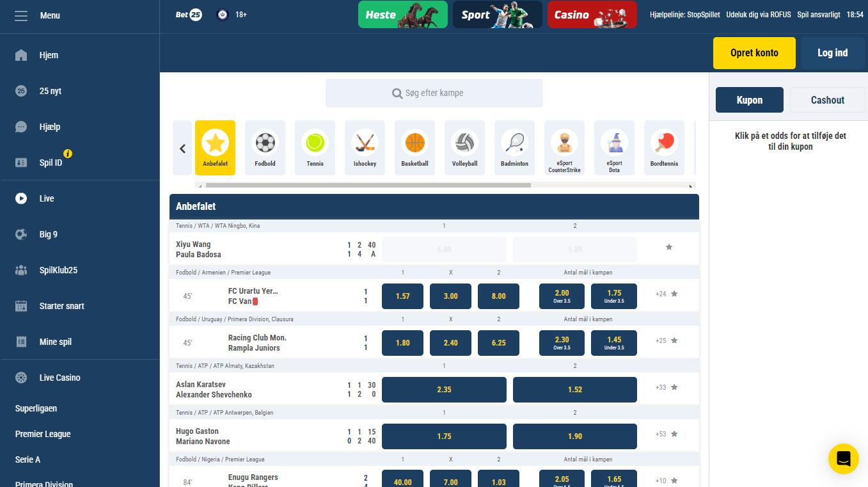The image size is (868, 487).
Task: Open the Premier League sidebar link
Action: pyautogui.click(x=43, y=434)
